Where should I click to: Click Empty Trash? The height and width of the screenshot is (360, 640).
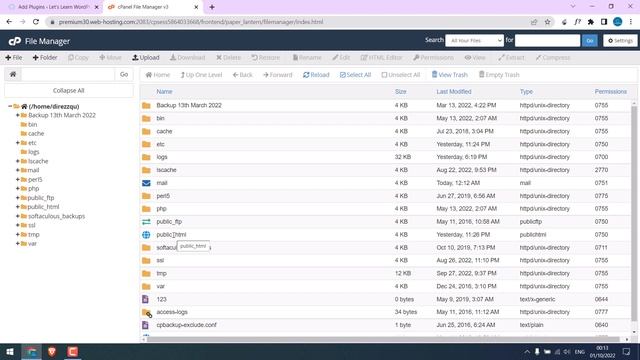[x=499, y=75]
